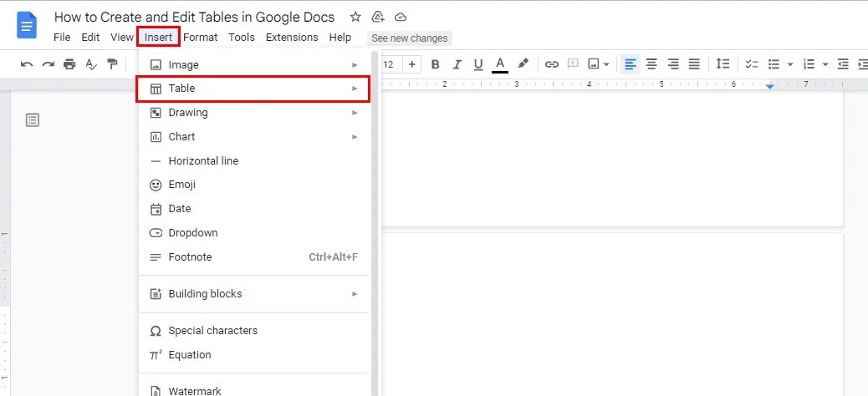Open numbered list options arrow
This screenshot has height=396, width=868.
[x=825, y=64]
